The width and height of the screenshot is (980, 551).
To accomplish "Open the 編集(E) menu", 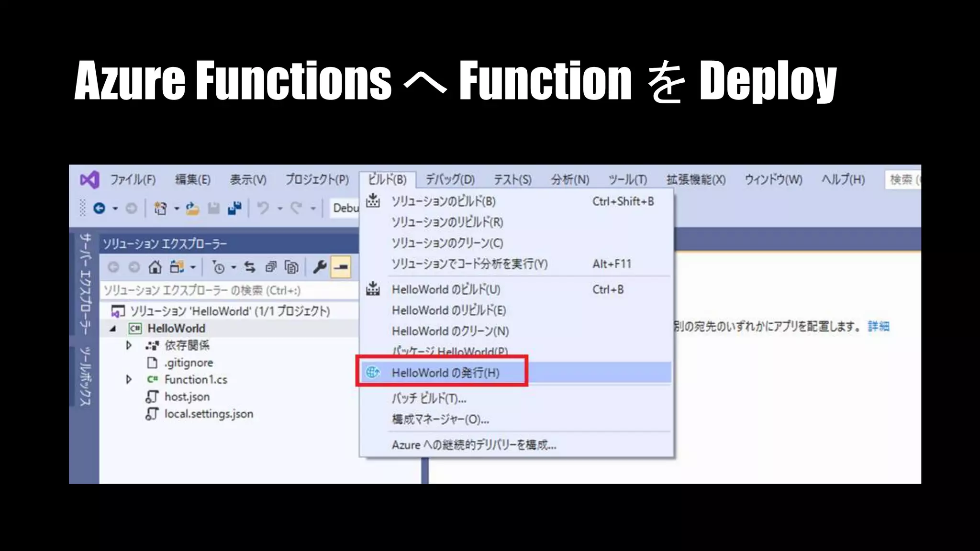I will pyautogui.click(x=193, y=180).
